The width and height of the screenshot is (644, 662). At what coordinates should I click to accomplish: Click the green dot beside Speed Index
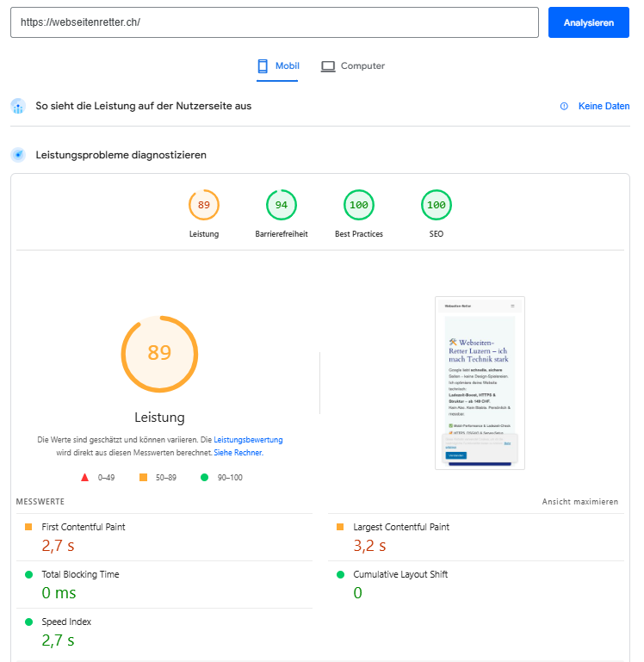tap(28, 622)
